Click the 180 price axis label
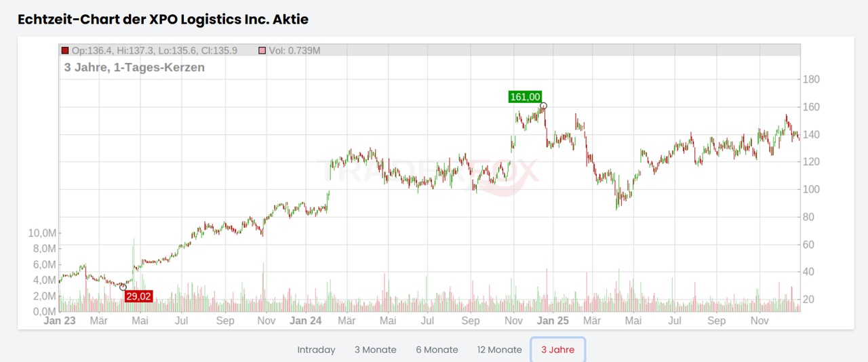The height and width of the screenshot is (362, 868). click(x=811, y=79)
